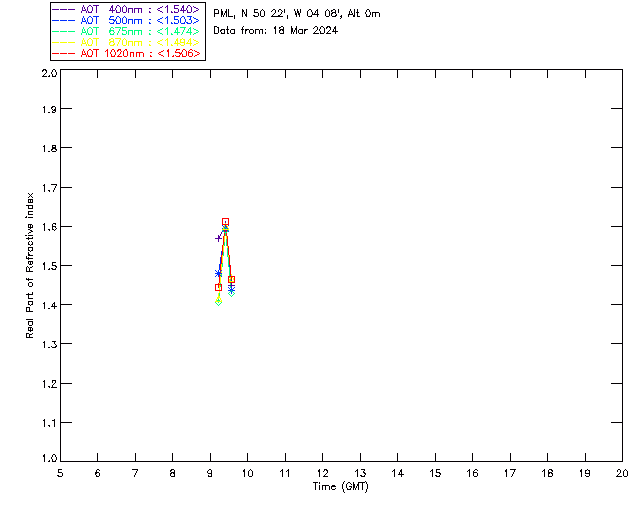Click the y-axis tick label 1.4
Viewport: 640px width, 512px height.
49,305
